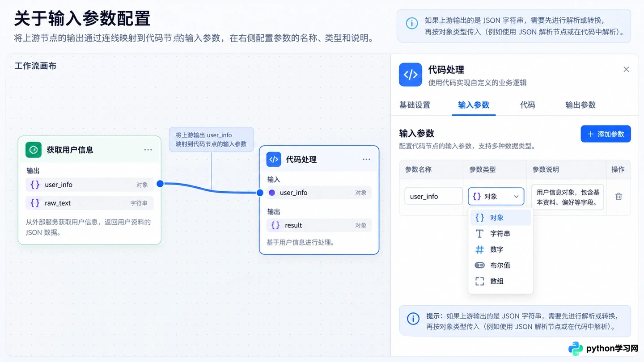The height and width of the screenshot is (362, 644).
Task: Switch to the 代码 tab
Action: (528, 105)
